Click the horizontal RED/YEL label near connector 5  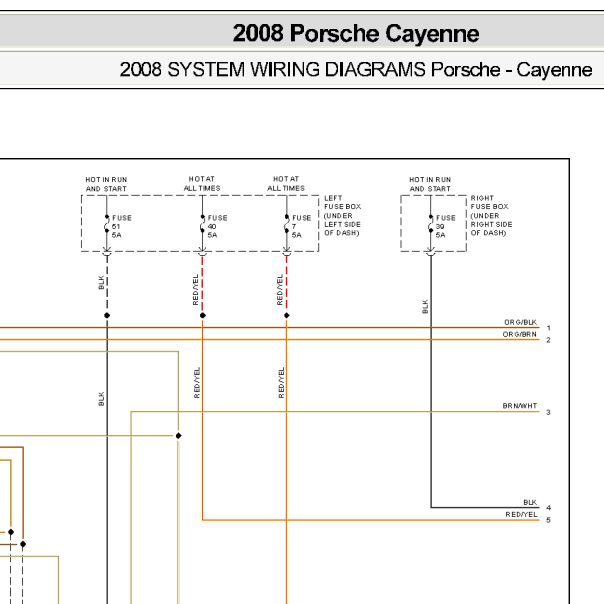(522, 514)
